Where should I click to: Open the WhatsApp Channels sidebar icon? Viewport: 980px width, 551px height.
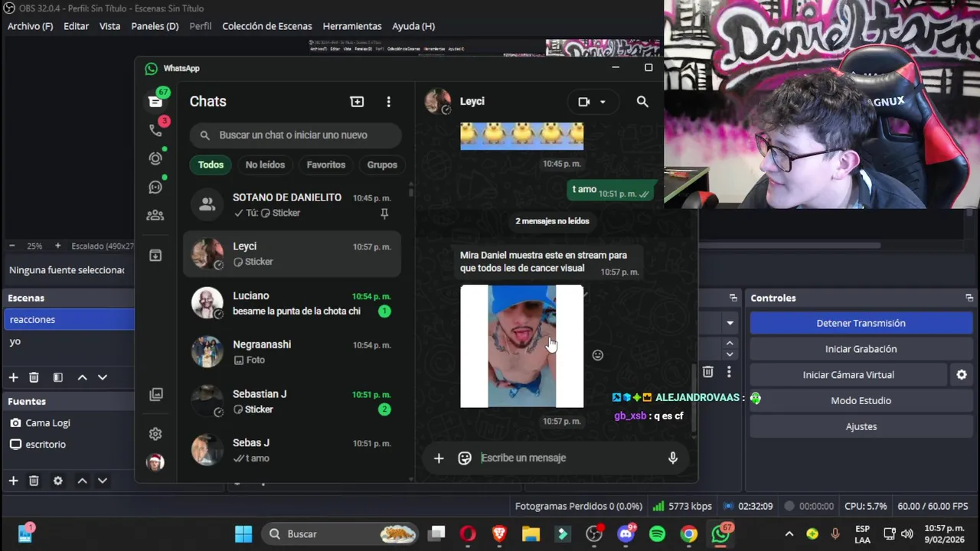coord(155,187)
